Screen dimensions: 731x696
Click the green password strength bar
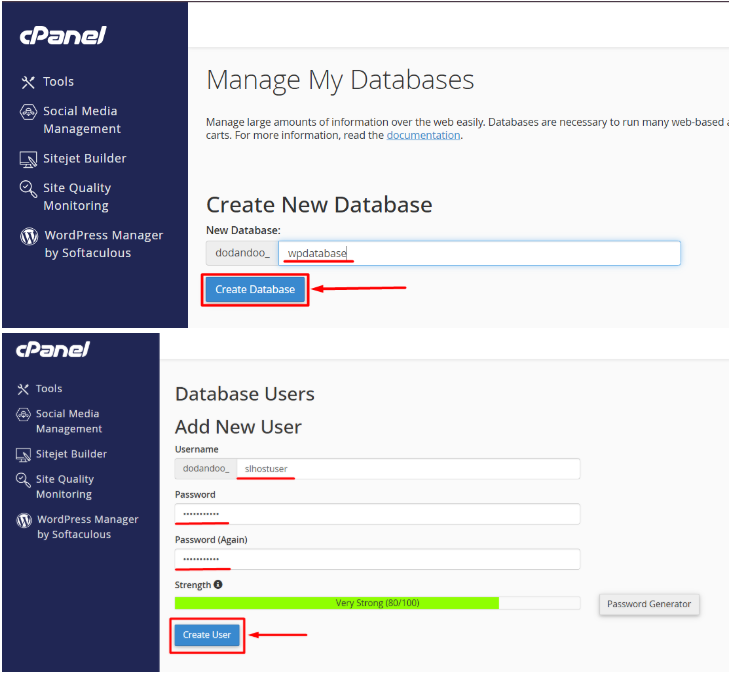(336, 603)
